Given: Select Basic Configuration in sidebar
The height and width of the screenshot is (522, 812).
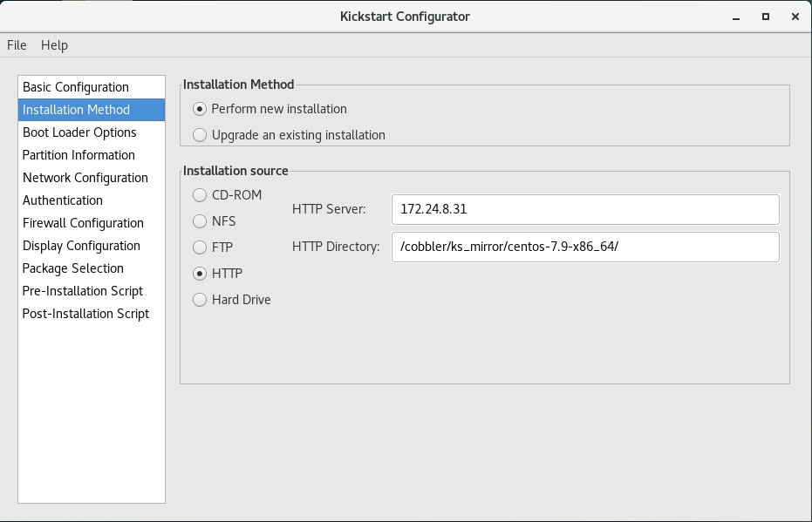Looking at the screenshot, I should [x=76, y=87].
